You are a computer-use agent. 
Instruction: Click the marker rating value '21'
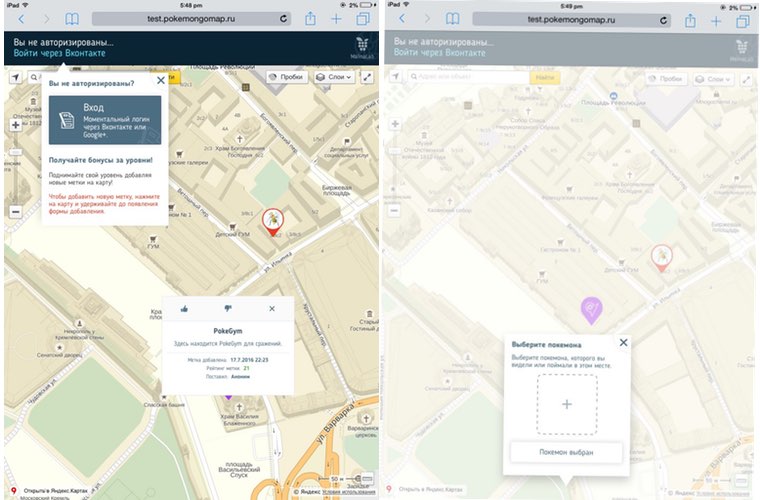tap(246, 368)
